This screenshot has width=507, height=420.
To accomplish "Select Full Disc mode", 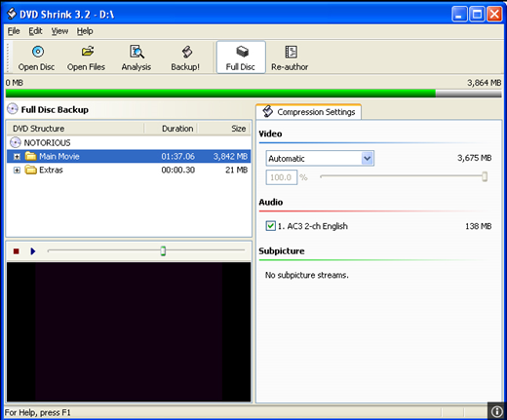I will 241,57.
